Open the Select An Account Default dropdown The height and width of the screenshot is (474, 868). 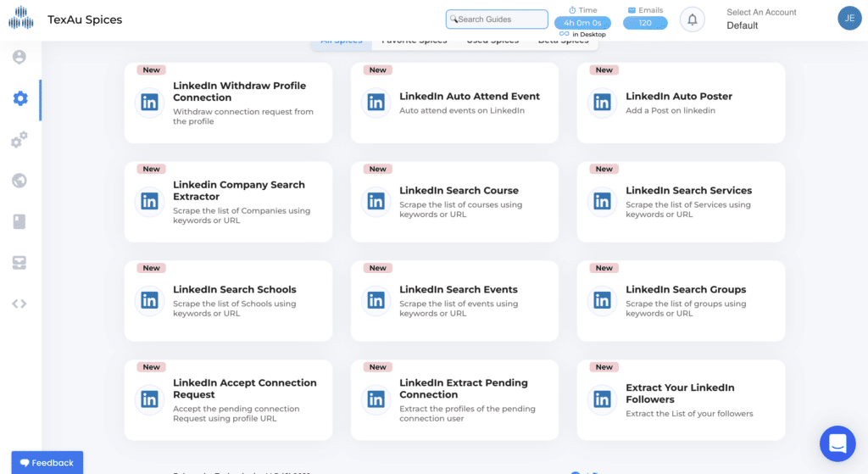click(x=761, y=19)
